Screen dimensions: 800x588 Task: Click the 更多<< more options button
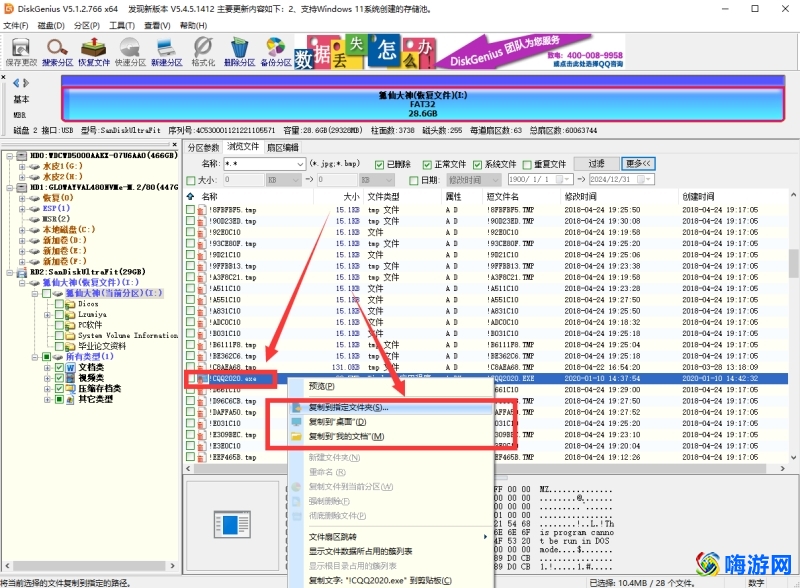638,164
